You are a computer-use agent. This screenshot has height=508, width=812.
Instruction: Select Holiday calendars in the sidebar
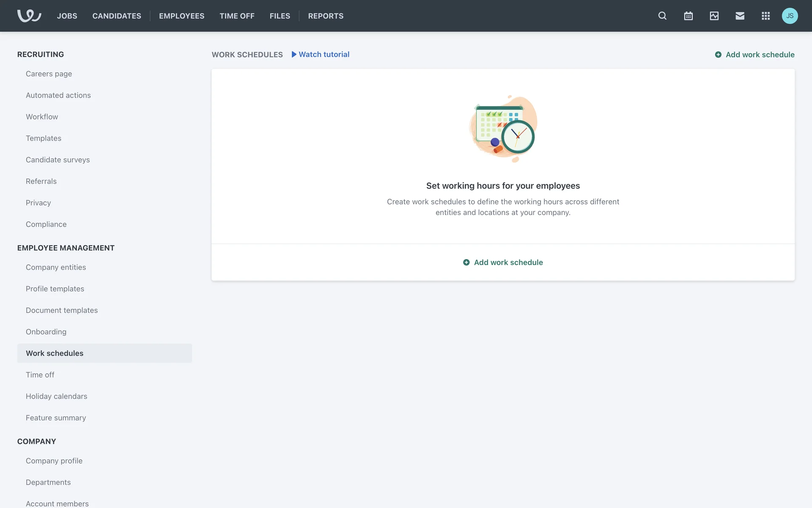pyautogui.click(x=56, y=396)
